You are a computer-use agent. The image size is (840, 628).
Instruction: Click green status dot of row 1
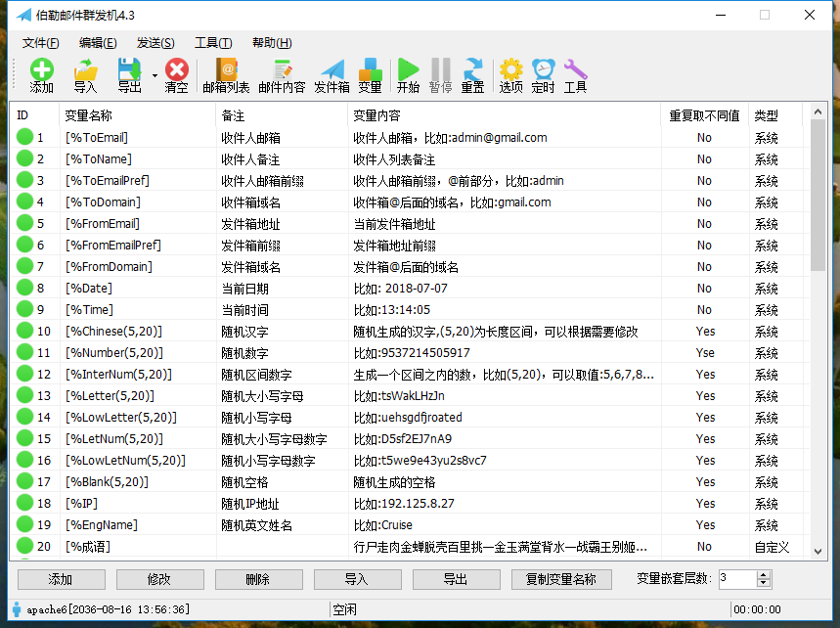point(24,137)
